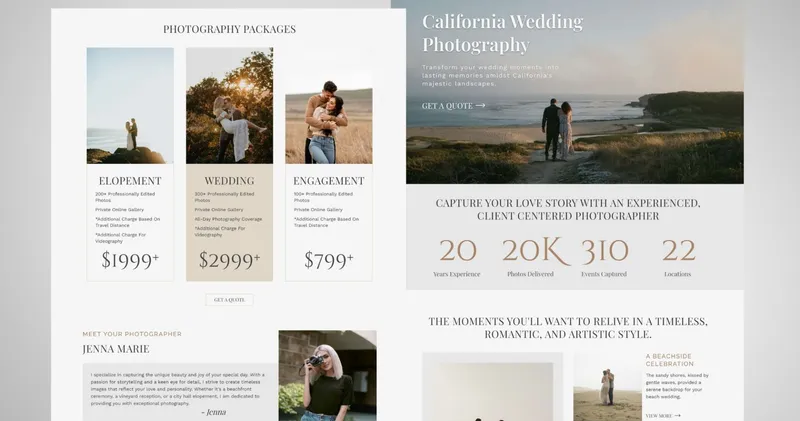This screenshot has width=800, height=421.
Task: Open the ELOPEMENT package heading
Action: (130, 181)
